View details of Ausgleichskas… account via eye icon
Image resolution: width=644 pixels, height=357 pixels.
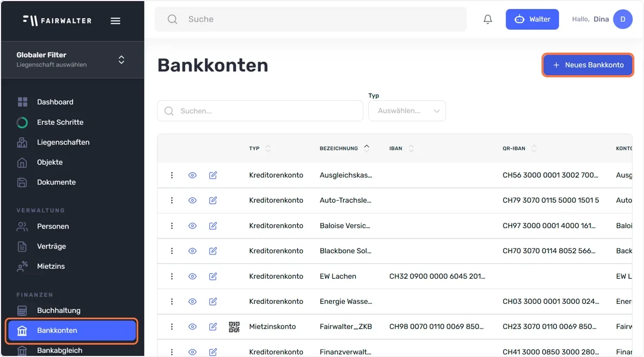193,175
